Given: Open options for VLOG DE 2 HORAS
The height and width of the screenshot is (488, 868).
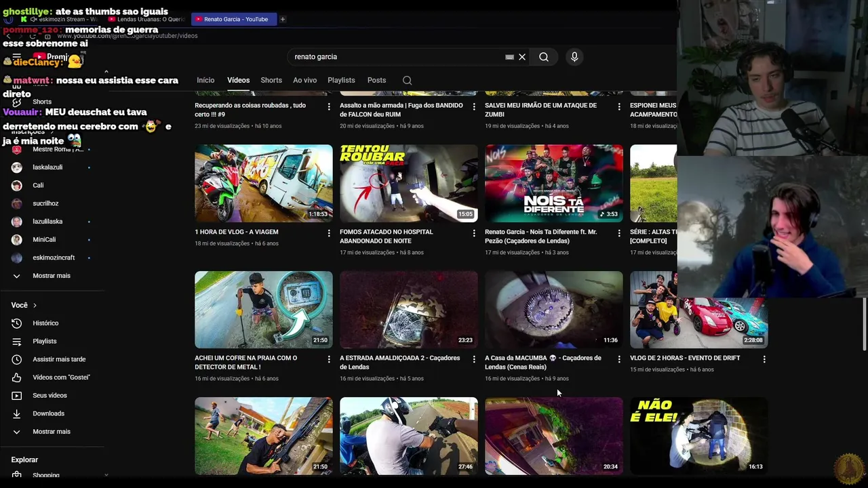Looking at the screenshot, I should 764,359.
